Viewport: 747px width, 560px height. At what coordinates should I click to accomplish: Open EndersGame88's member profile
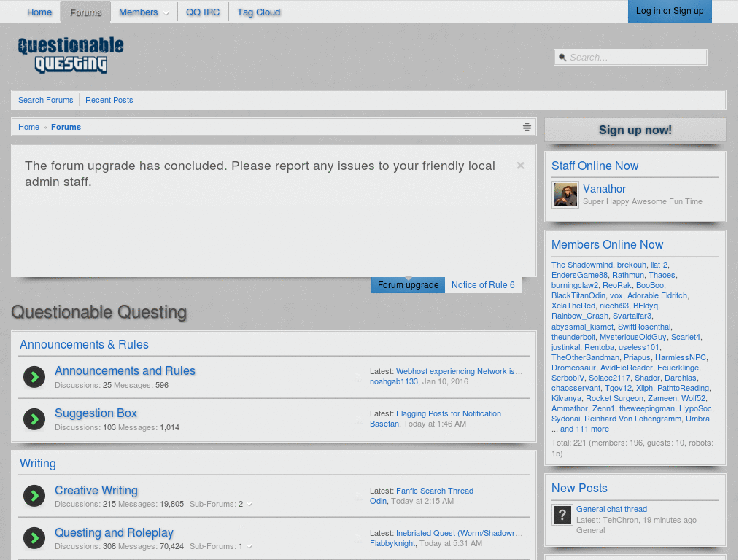579,275
